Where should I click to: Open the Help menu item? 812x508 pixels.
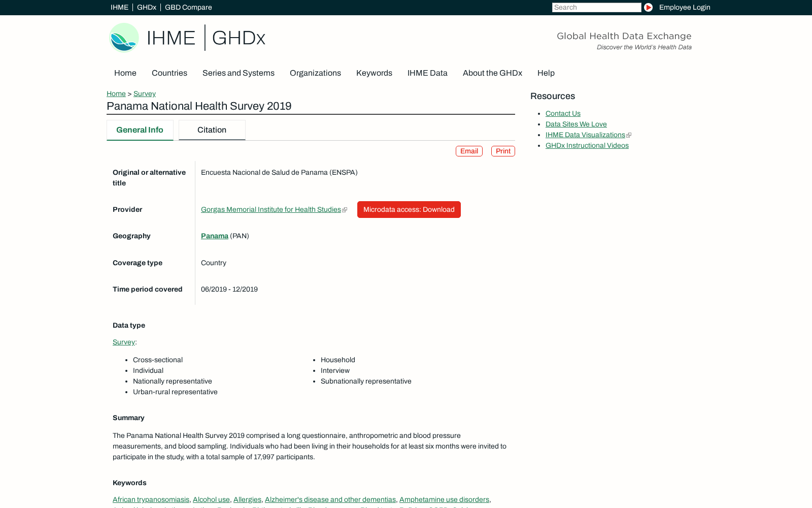click(546, 73)
